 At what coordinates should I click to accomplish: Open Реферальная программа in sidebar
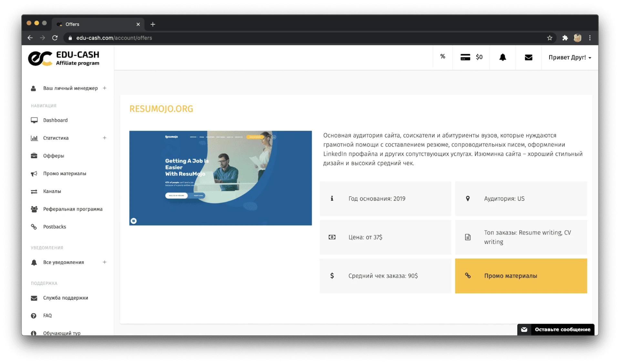tap(73, 209)
